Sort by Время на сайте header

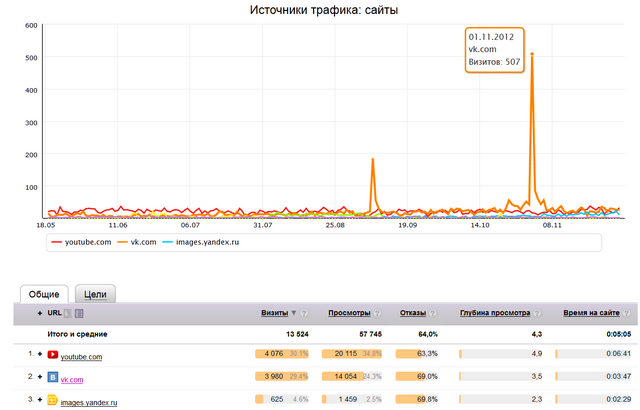click(591, 313)
